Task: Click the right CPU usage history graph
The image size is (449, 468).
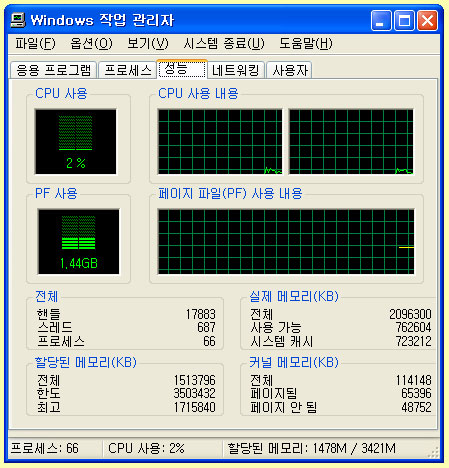Action: pos(351,142)
